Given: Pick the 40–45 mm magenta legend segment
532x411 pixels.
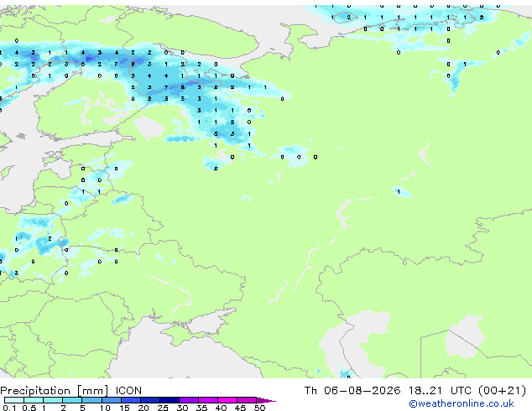Looking at the screenshot, I should click(x=227, y=400).
